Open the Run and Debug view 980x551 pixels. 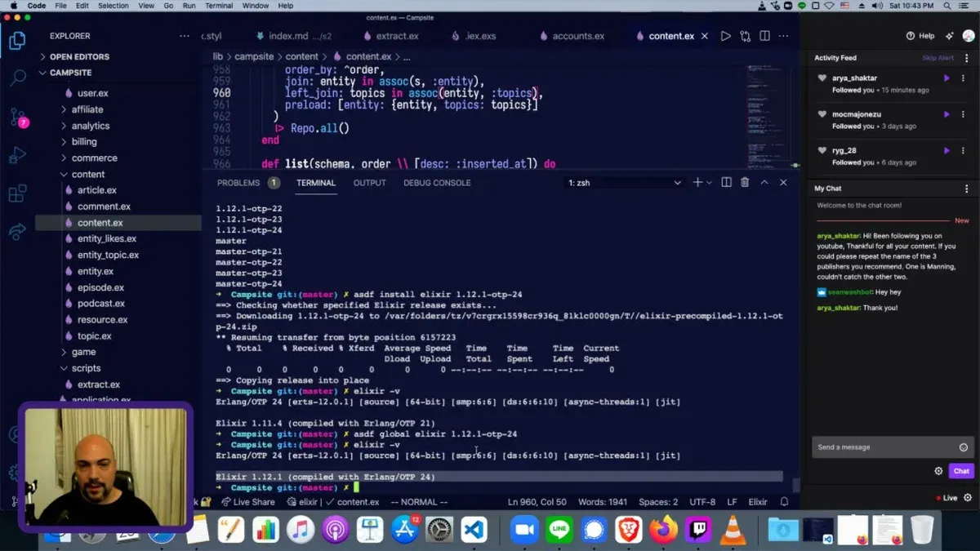coord(17,155)
